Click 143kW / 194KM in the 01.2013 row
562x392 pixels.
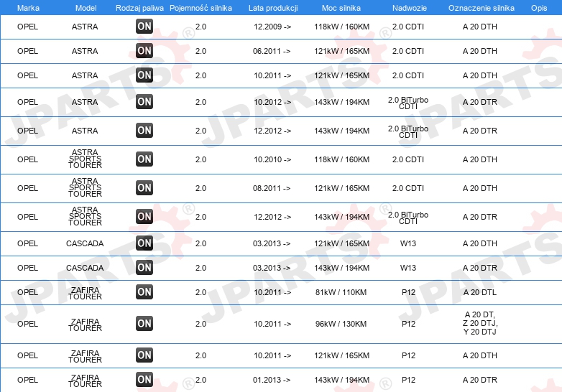pyautogui.click(x=341, y=380)
